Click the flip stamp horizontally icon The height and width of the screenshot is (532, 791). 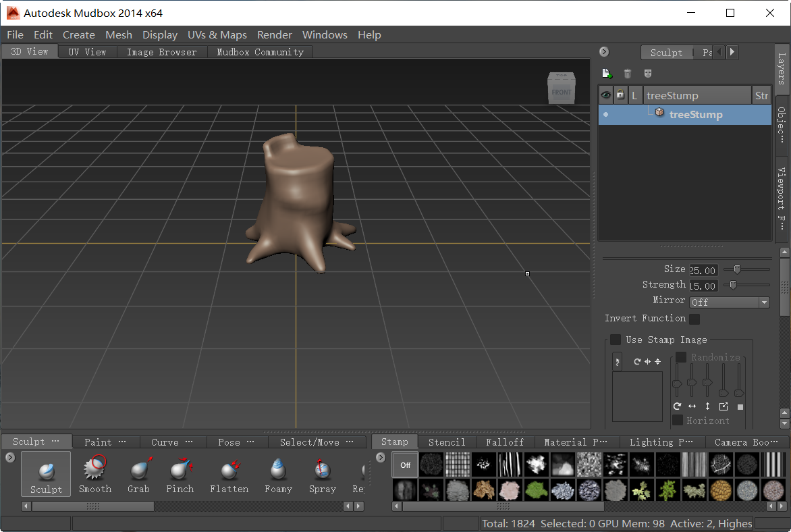[x=647, y=361]
